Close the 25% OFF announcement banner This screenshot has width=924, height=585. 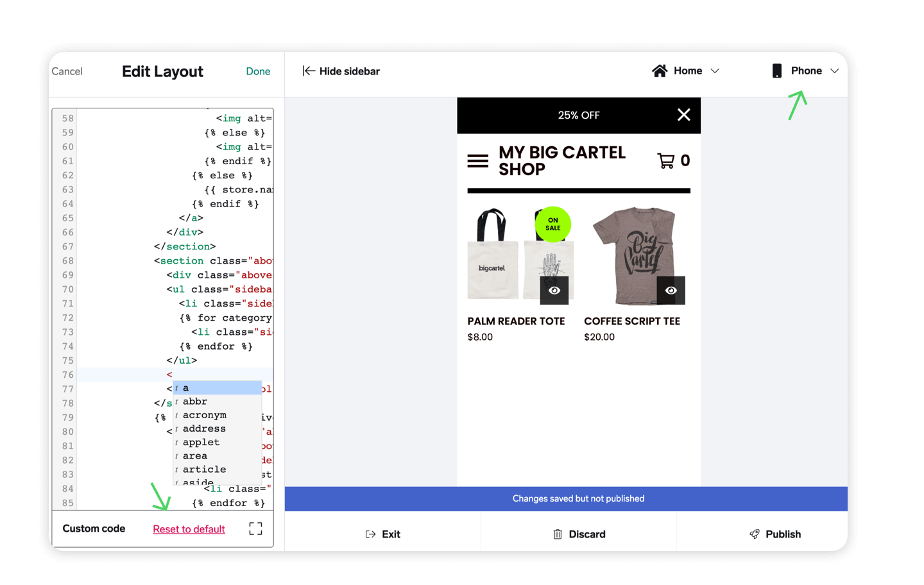coord(684,115)
